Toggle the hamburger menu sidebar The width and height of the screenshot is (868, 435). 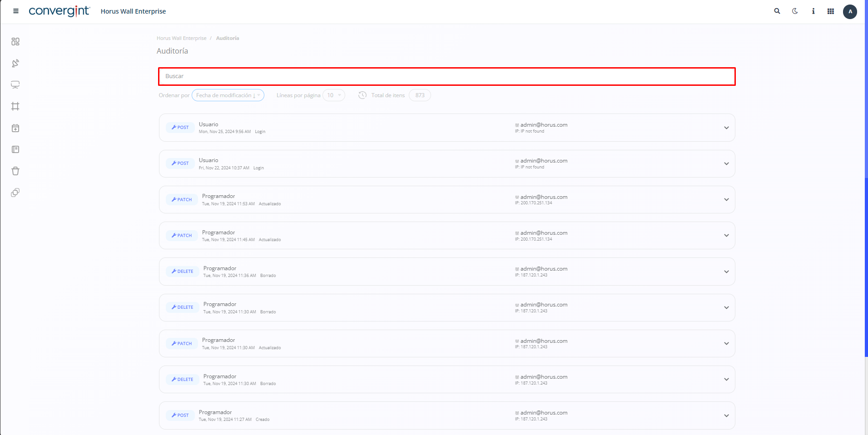coord(16,11)
